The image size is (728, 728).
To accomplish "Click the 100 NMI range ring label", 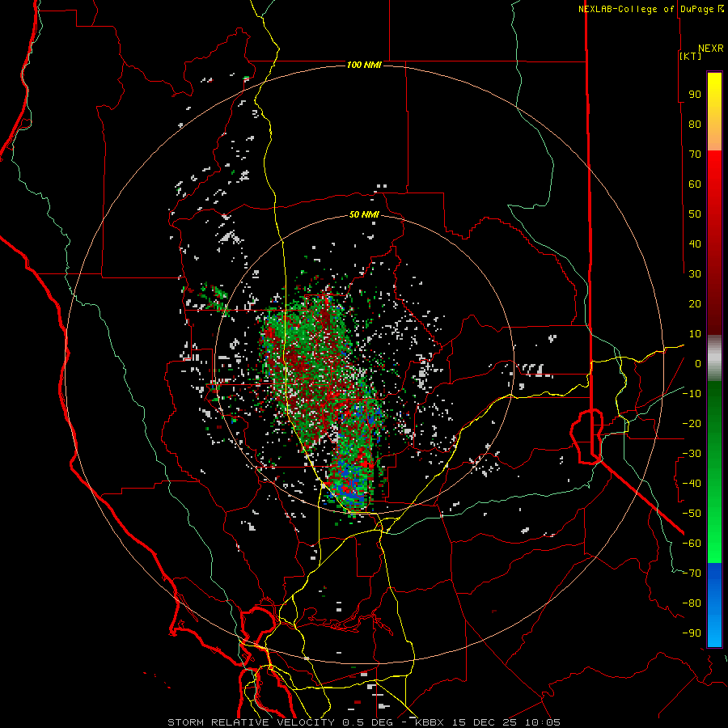I will pos(364,65).
